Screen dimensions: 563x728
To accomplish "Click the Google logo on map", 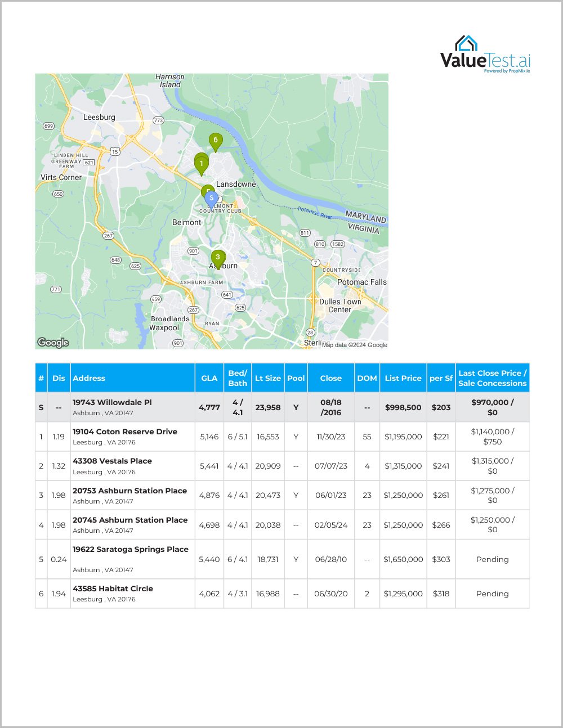I will [x=53, y=342].
